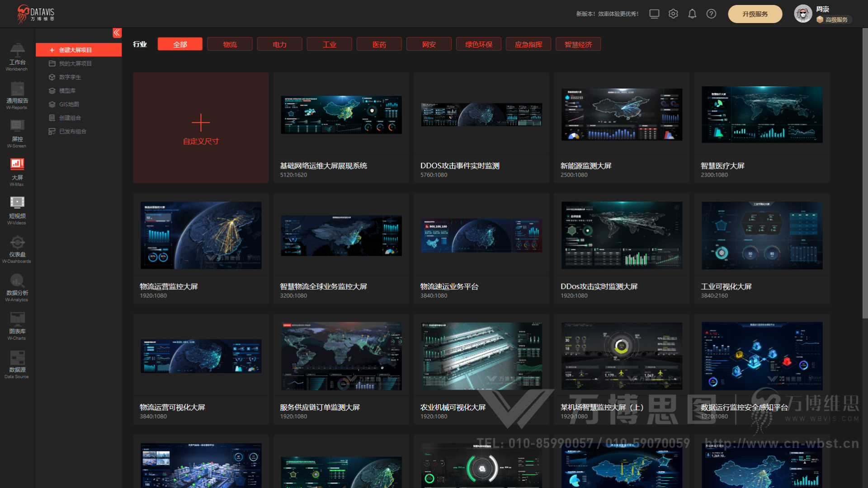
Task: Select the 绿色环保 industry filter
Action: (478, 44)
